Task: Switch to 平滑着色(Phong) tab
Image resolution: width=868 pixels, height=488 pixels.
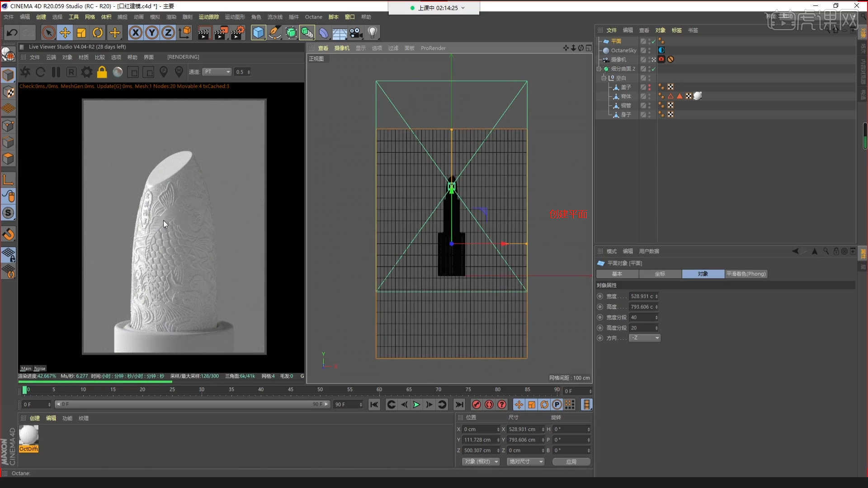Action: pyautogui.click(x=746, y=274)
